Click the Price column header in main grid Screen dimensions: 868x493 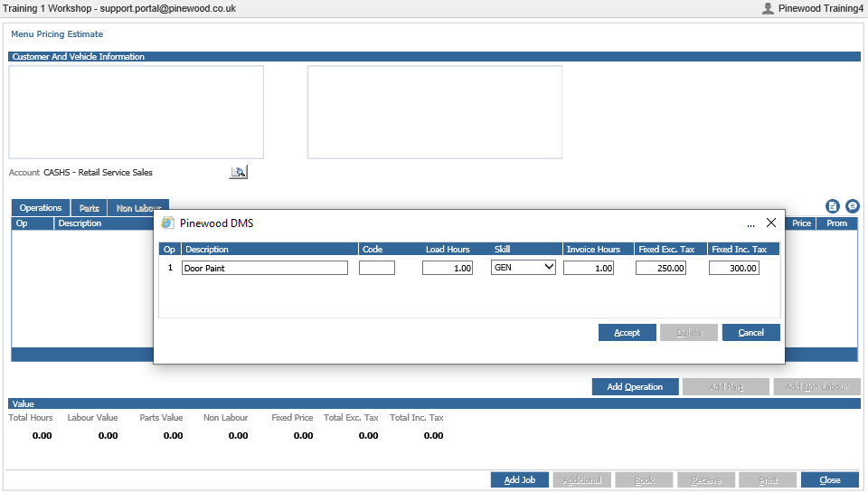[801, 223]
